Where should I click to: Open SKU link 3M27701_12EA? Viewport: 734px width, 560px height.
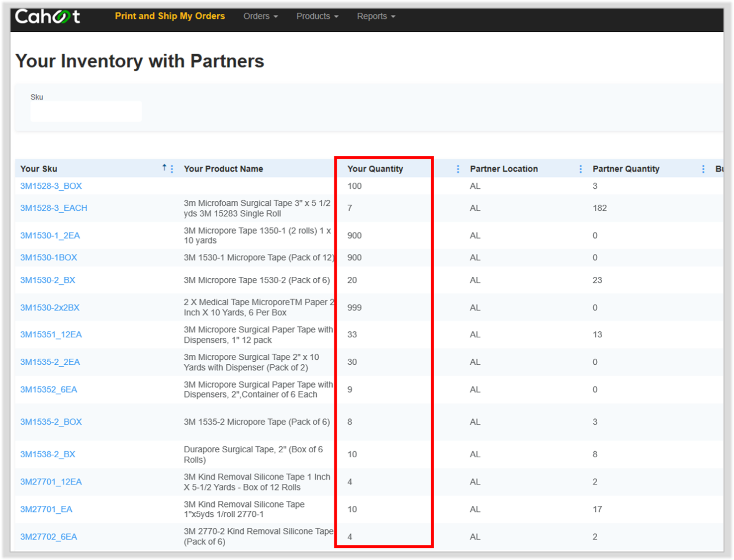51,481
